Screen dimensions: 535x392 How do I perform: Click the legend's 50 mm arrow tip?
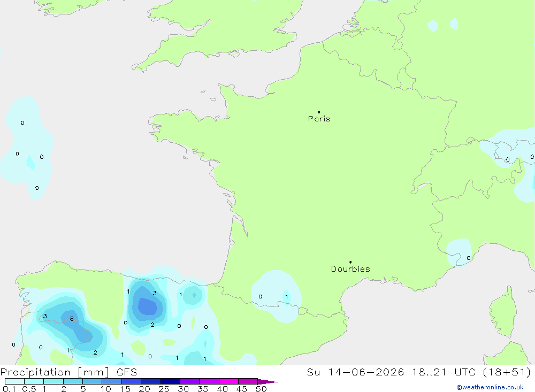268,382
